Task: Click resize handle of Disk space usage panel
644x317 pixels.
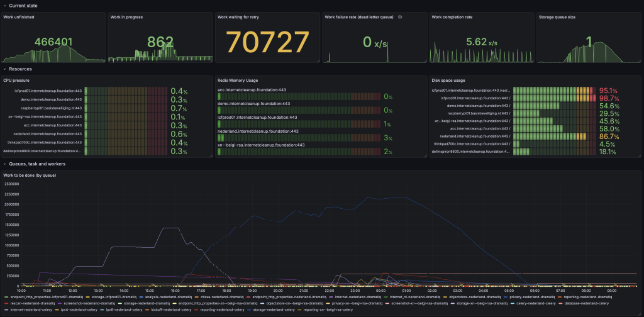Action: (639, 155)
